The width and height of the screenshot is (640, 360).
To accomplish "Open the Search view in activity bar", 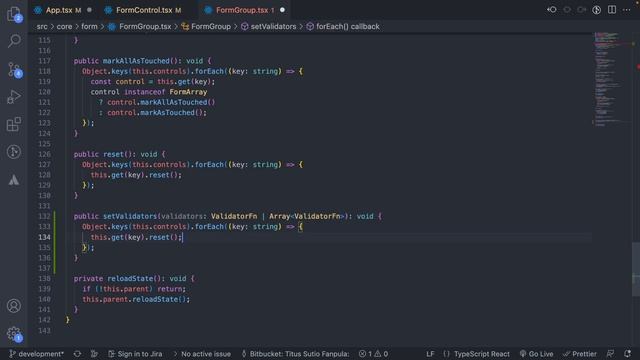I will click(14, 41).
